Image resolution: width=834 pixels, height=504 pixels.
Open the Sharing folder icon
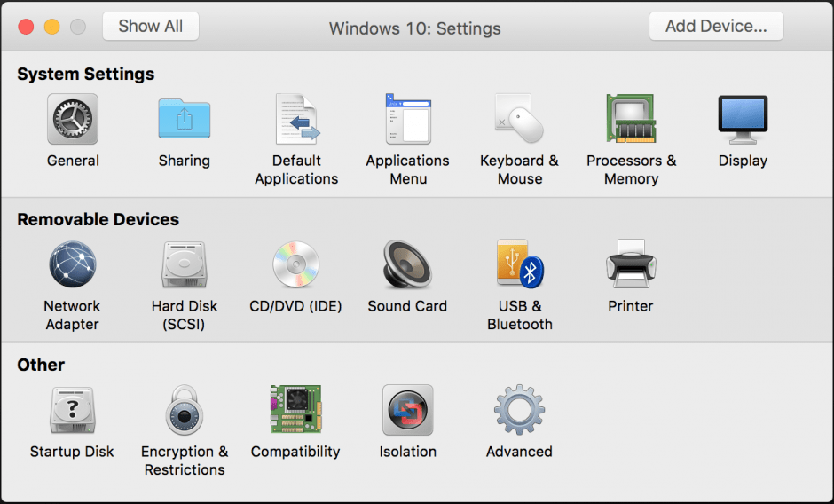[x=184, y=119]
